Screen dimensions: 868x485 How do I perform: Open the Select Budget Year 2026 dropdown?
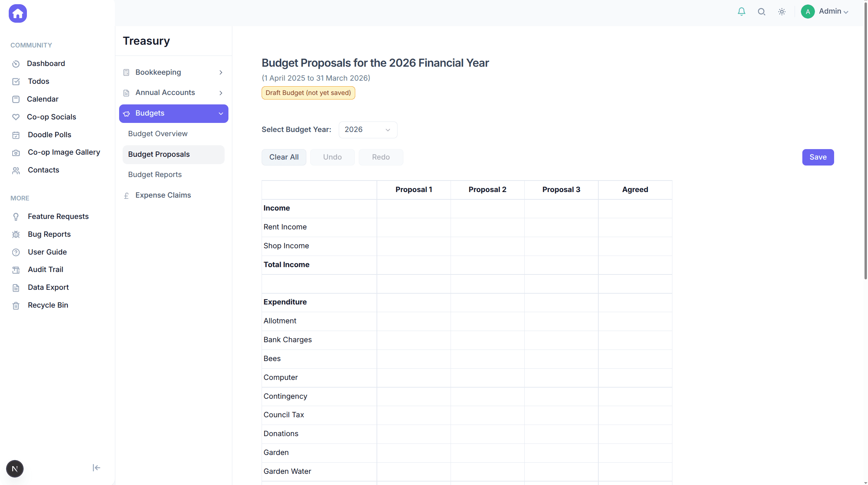(x=367, y=130)
